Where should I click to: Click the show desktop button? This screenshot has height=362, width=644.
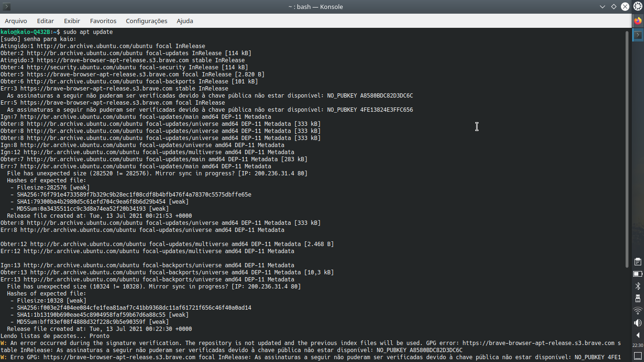638,355
